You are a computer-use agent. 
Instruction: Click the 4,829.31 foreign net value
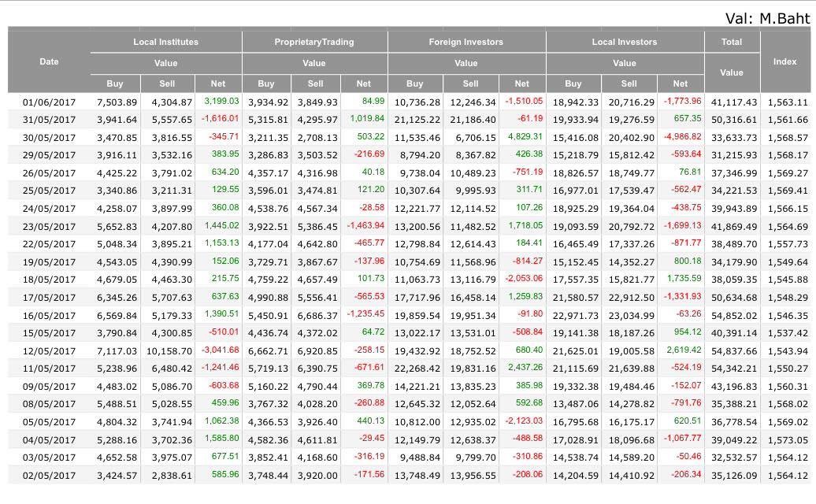pyautogui.click(x=524, y=137)
